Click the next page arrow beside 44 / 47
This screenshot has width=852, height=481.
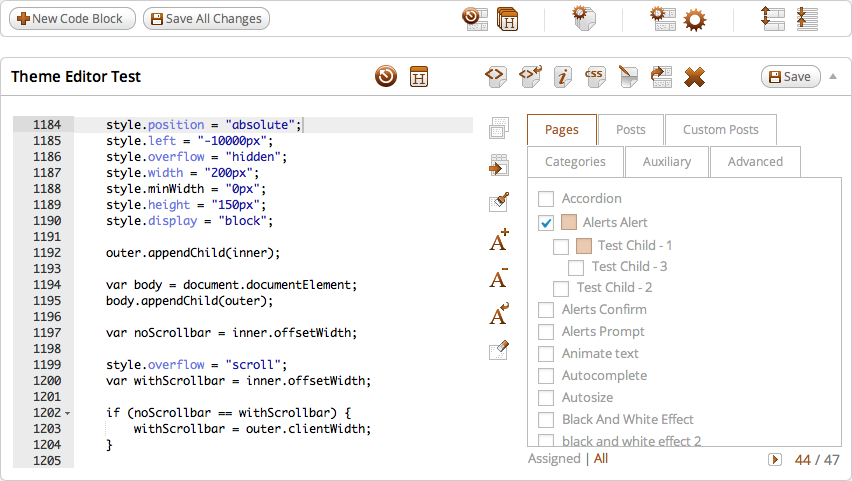tap(774, 459)
